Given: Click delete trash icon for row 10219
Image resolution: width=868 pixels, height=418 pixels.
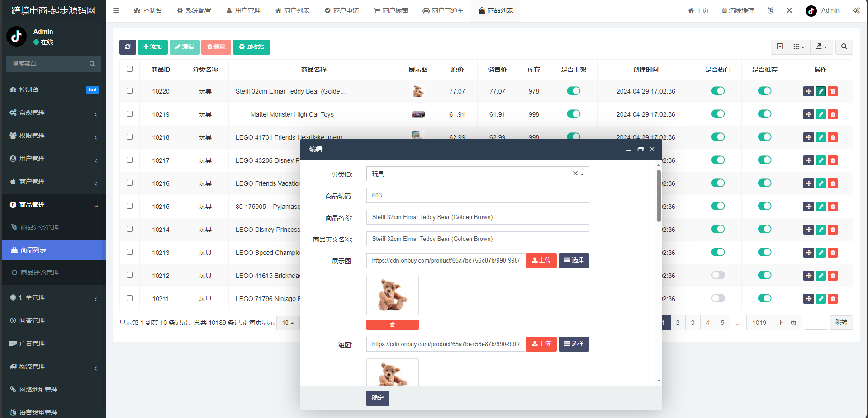Looking at the screenshot, I should 832,114.
